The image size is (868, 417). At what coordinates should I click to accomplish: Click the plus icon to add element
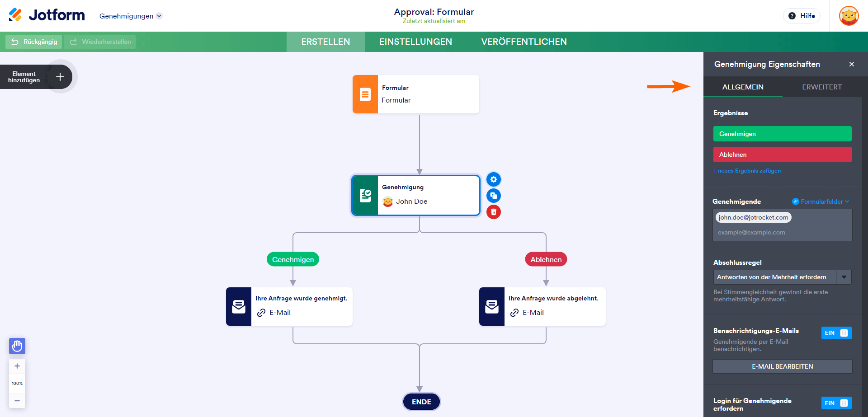point(60,77)
